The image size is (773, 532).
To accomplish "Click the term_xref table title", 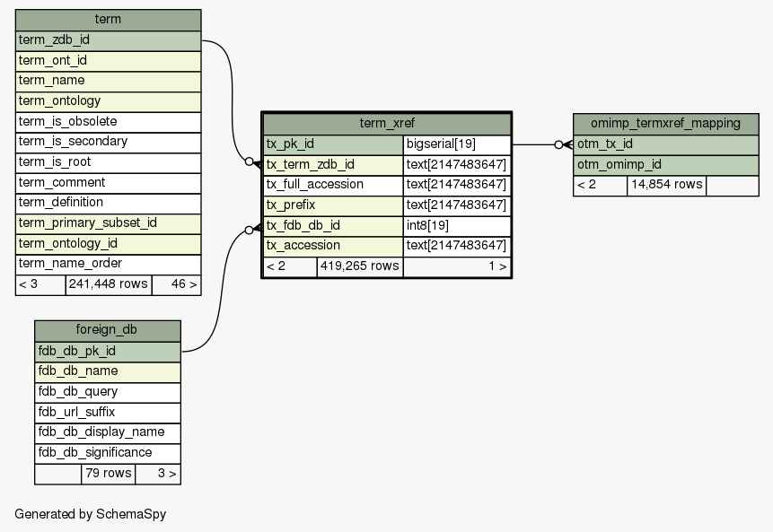I will 386,123.
